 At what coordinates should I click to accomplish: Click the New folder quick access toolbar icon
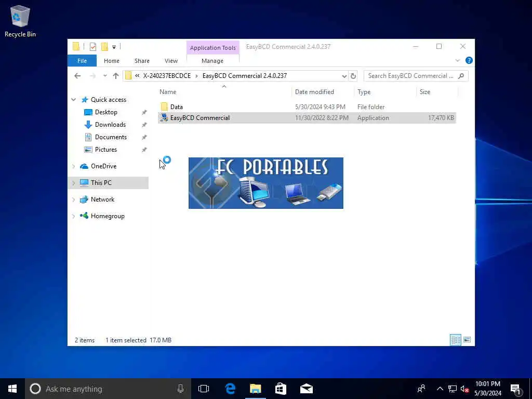pos(104,47)
